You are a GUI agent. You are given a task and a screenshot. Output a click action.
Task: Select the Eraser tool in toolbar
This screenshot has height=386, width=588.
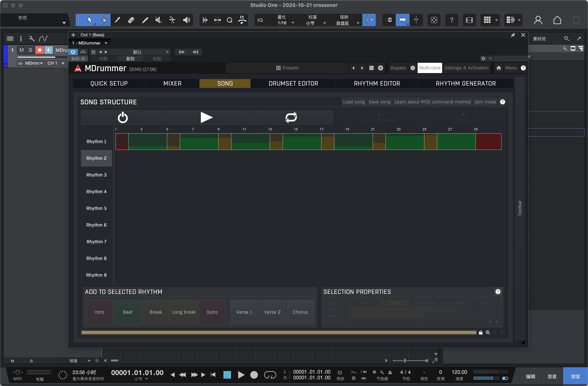(x=131, y=20)
